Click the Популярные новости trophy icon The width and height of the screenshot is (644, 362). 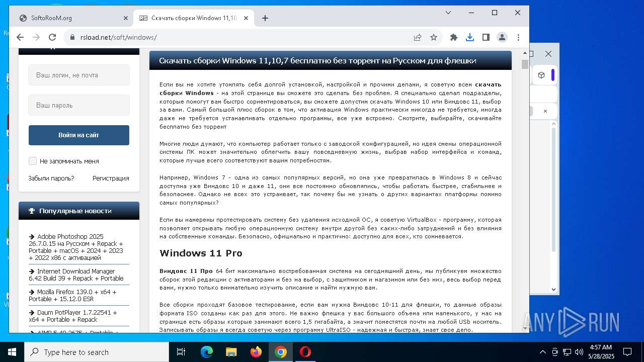(x=32, y=211)
